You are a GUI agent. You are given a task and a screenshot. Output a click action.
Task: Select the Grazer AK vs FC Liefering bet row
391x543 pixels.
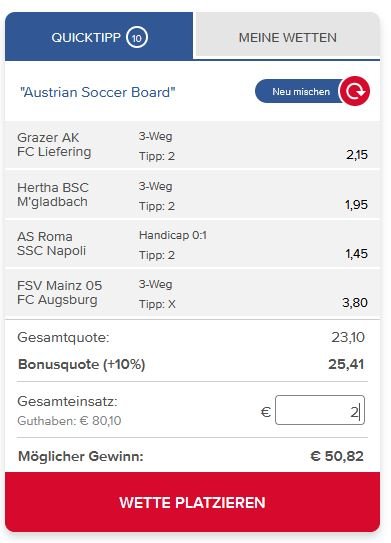(193, 145)
